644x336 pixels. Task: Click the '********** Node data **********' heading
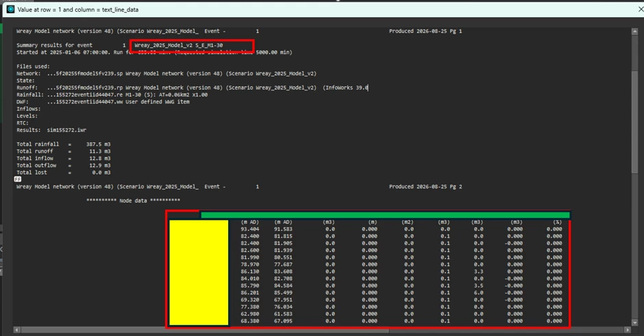[133, 201]
